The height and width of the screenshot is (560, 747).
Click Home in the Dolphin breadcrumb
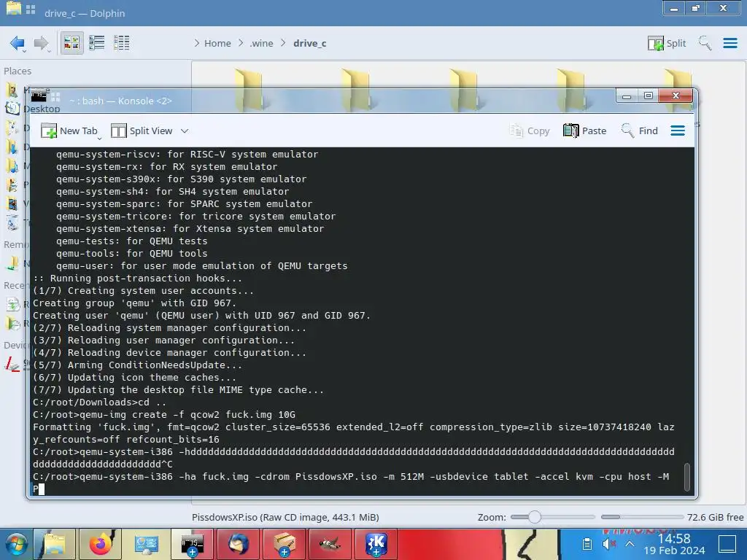coord(217,43)
